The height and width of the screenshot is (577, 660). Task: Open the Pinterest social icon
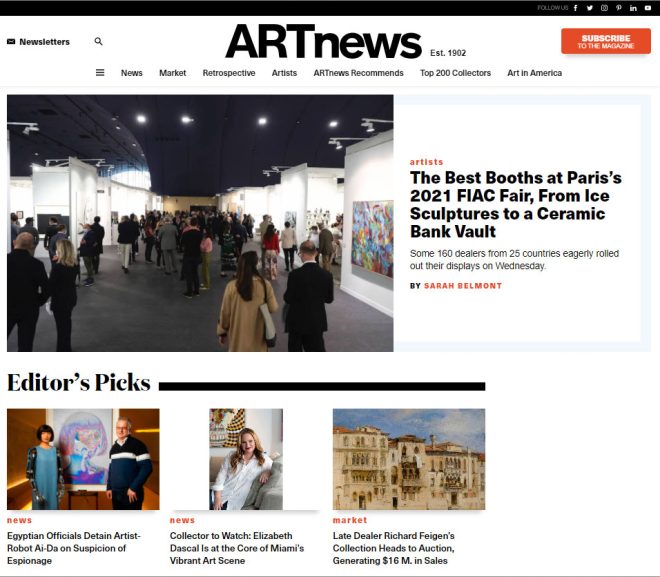(619, 8)
